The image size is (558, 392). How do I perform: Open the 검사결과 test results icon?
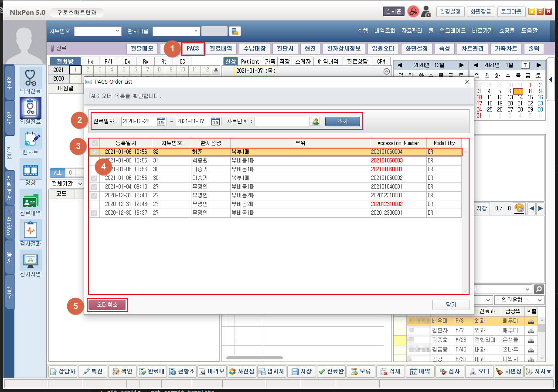point(30,230)
